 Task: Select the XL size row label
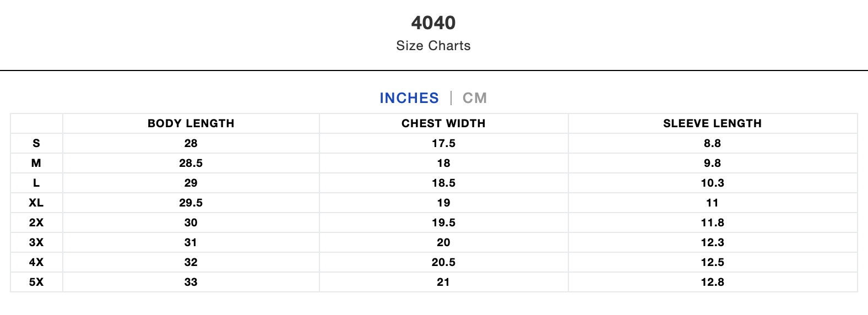pos(36,203)
